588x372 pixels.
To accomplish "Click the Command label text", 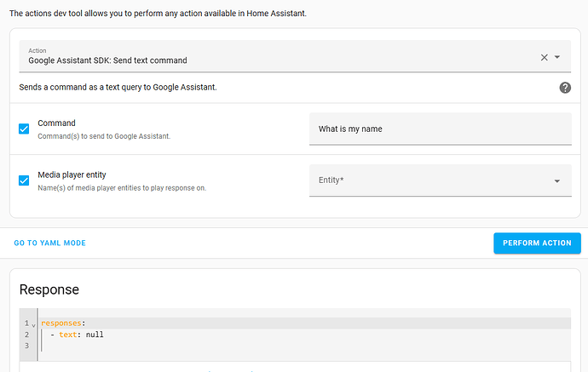I will click(56, 123).
